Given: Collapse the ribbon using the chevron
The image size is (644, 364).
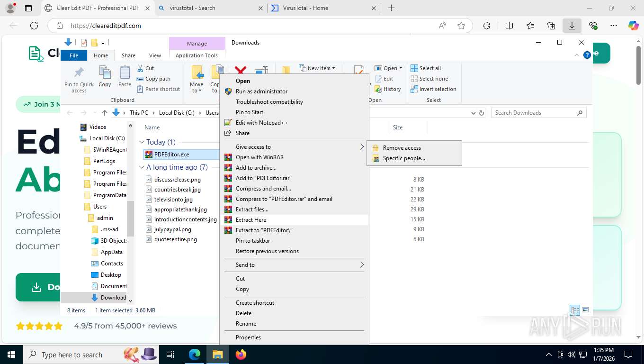Looking at the screenshot, I should pos(577,55).
